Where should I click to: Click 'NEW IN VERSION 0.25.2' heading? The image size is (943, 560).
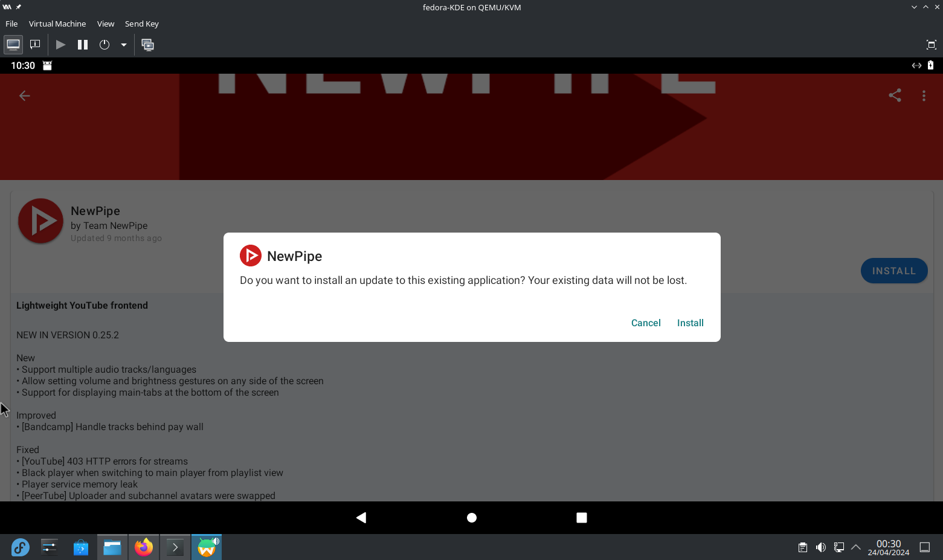68,335
